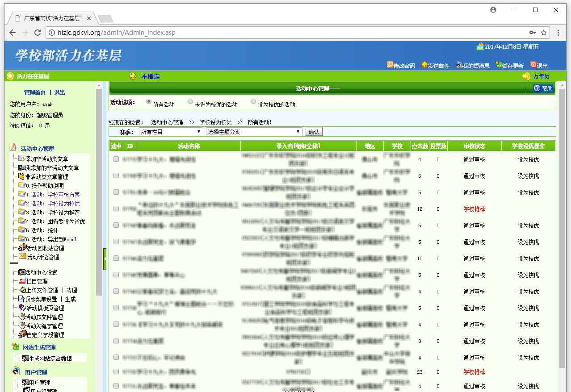Click the 发送邮件 icon in header
Image resolution: width=571 pixels, height=392 pixels.
coord(424,65)
